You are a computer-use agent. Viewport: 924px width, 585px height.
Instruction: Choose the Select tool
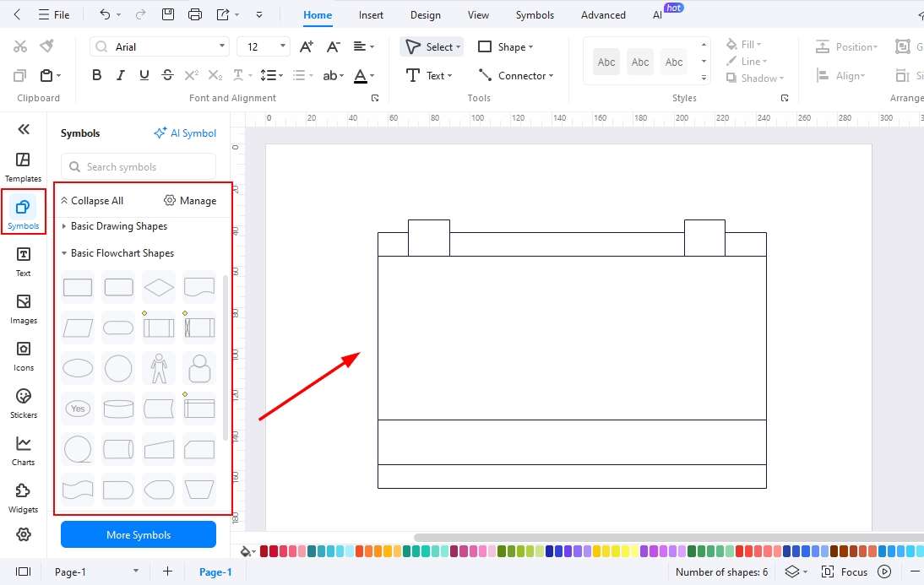(x=432, y=46)
